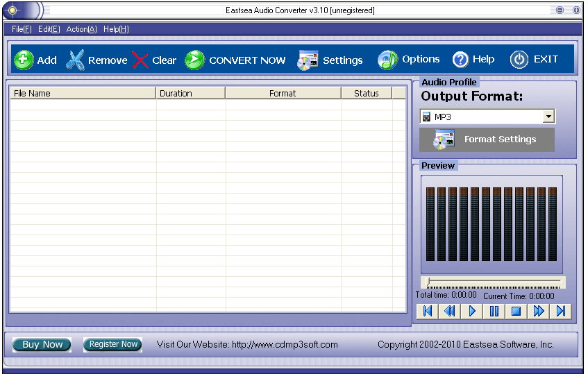Exit the app with the power icon
Viewport: 588px width, 374px height.
tap(519, 59)
